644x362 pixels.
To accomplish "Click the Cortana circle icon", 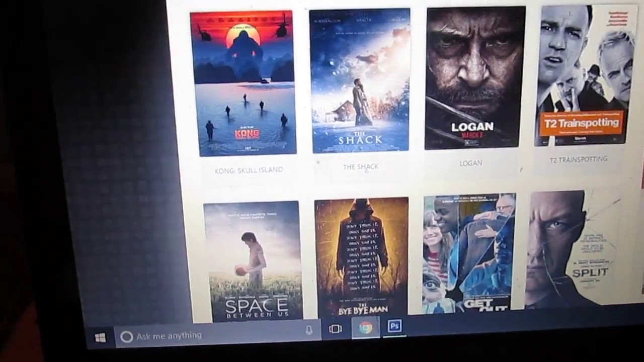I will coord(127,336).
